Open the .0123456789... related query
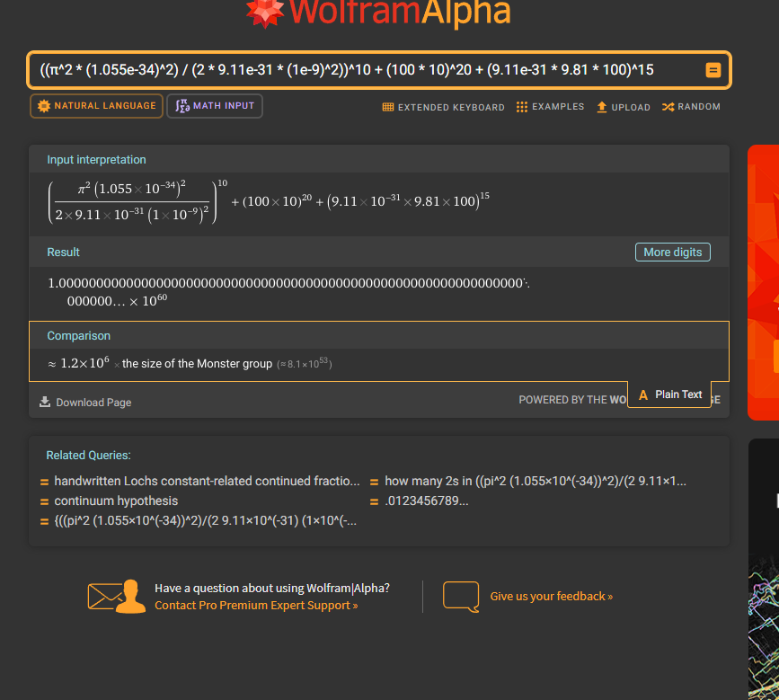 (x=426, y=501)
